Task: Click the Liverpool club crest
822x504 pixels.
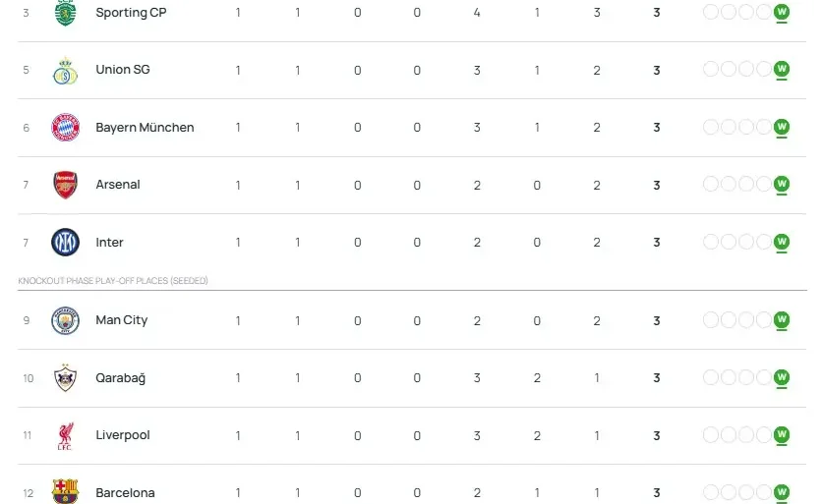Action: coord(65,435)
